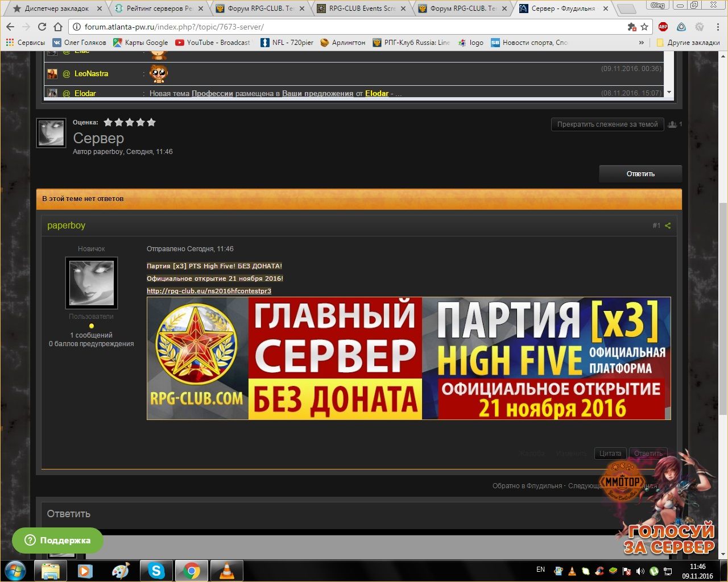Rate the topic with the first star
This screenshot has width=728, height=582.
[x=108, y=122]
